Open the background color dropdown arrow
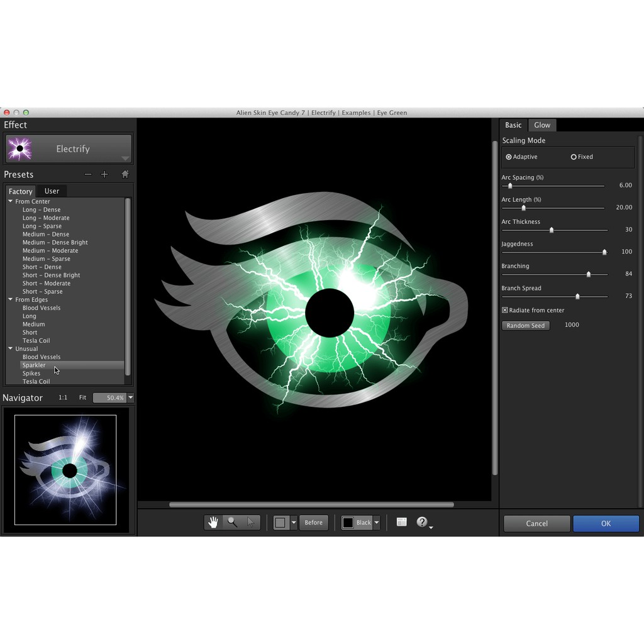Viewport: 644px width, 644px height. click(x=376, y=522)
